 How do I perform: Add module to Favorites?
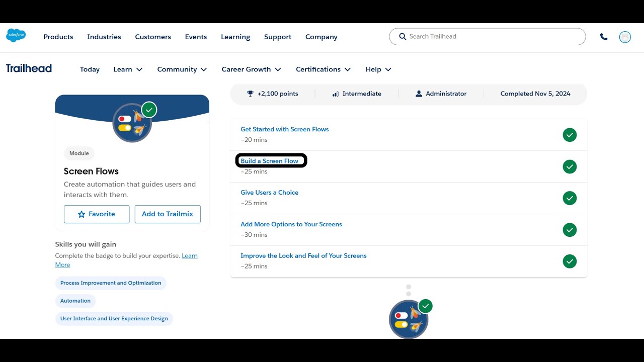pos(97,214)
